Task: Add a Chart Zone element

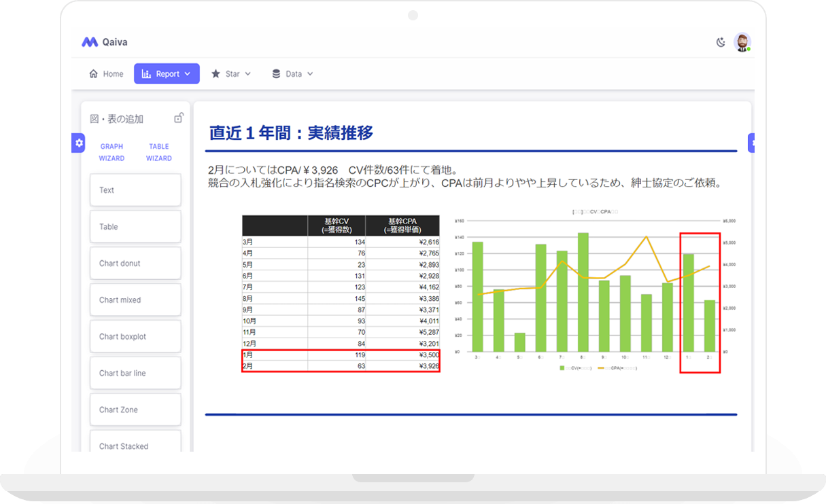Action: coord(135,410)
